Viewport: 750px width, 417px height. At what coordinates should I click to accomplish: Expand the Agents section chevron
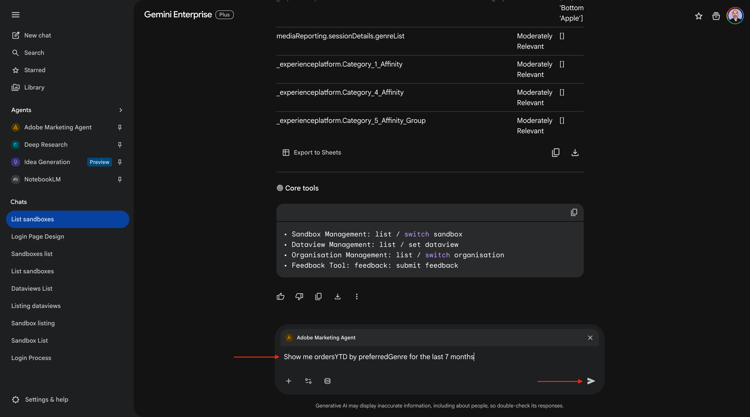click(x=121, y=110)
